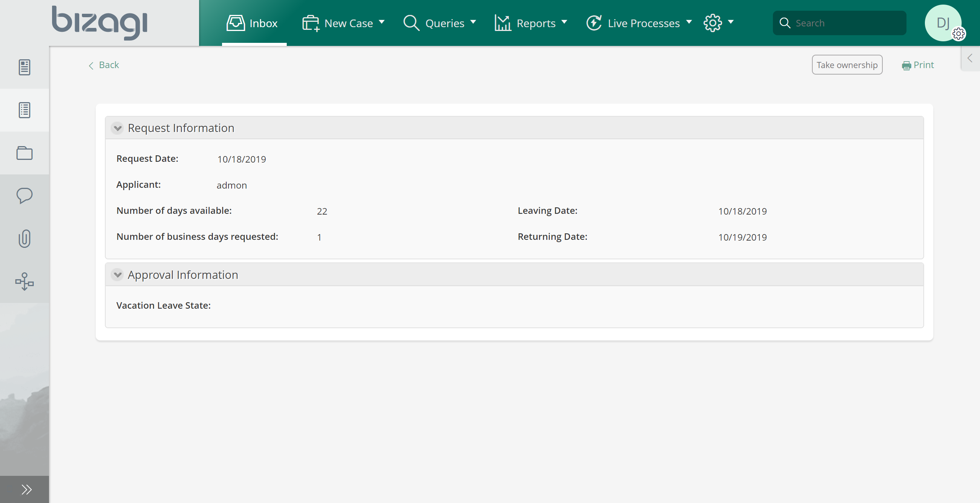Click the Inbox tray icon

235,23
